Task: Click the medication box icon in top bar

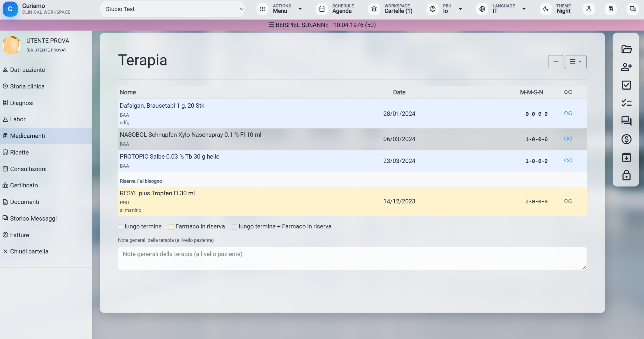Action: (x=611, y=9)
